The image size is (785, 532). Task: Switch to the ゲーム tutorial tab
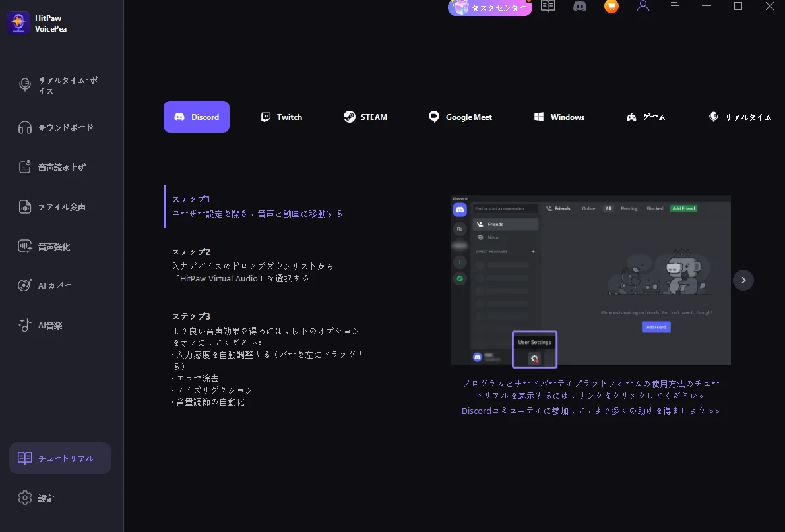(x=646, y=117)
